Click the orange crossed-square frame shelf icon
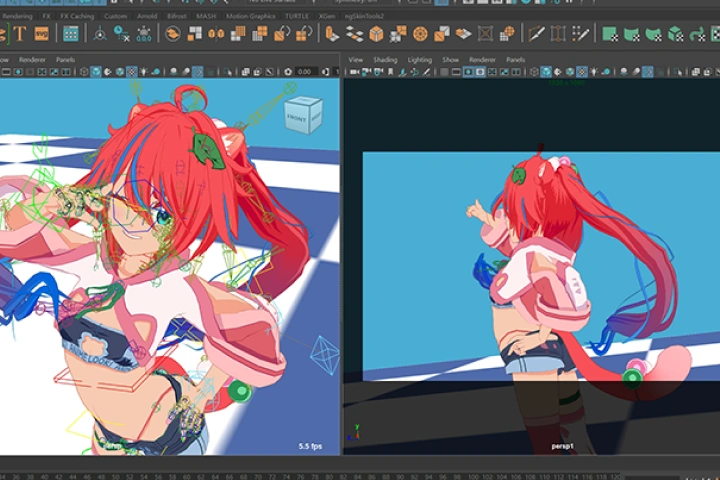Image resolution: width=720 pixels, height=480 pixels. (x=485, y=34)
